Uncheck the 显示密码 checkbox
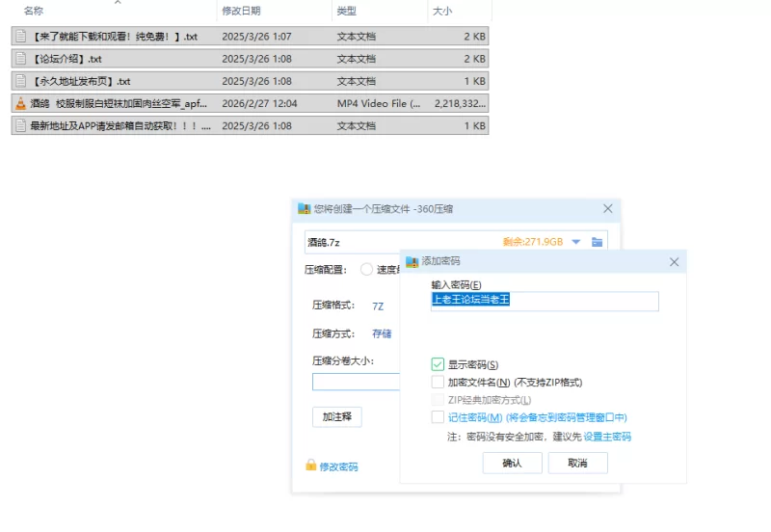 click(x=439, y=364)
